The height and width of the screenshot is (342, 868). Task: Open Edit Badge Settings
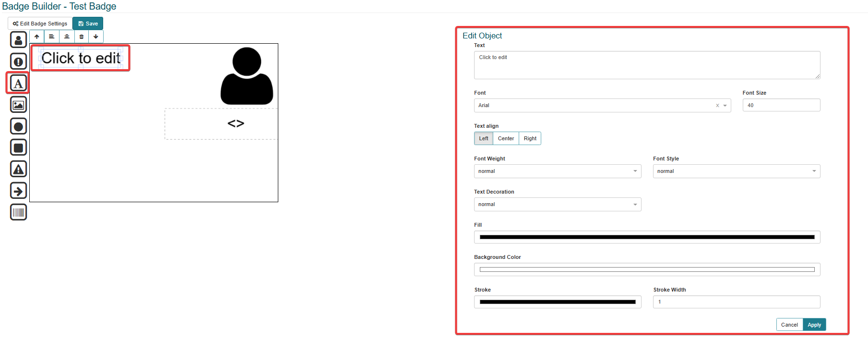[x=40, y=24]
